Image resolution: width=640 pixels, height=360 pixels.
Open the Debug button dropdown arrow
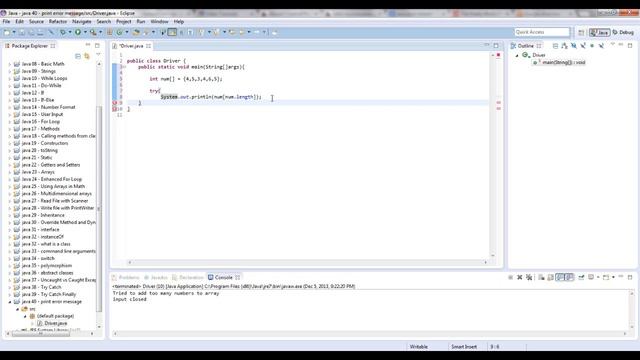(x=70, y=32)
